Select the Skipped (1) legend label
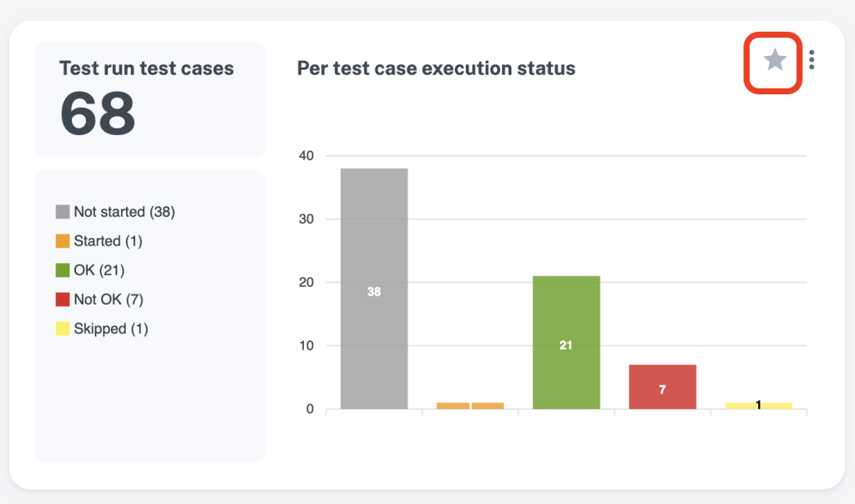855x504 pixels. (x=111, y=329)
